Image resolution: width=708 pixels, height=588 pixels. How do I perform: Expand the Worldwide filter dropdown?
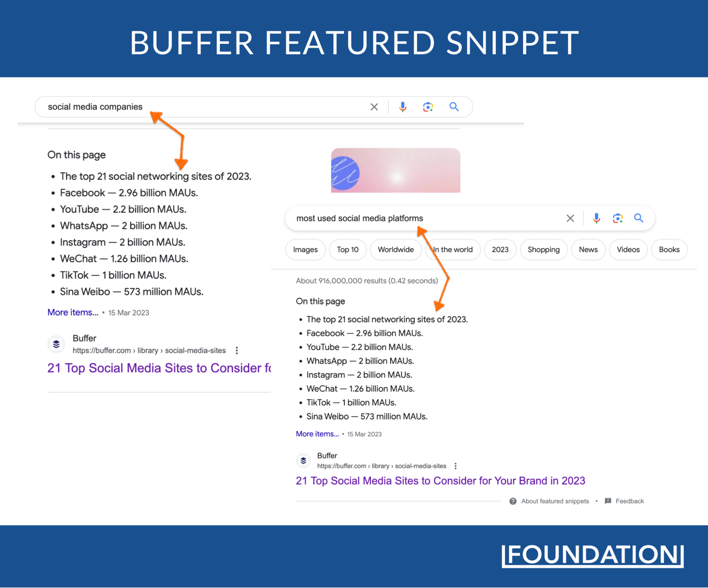click(x=396, y=249)
